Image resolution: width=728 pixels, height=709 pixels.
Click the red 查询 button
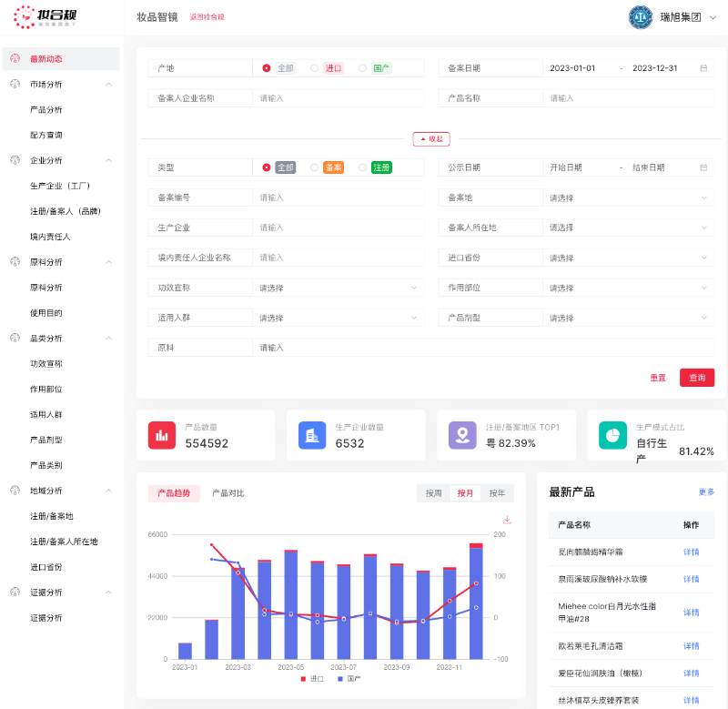pos(696,378)
